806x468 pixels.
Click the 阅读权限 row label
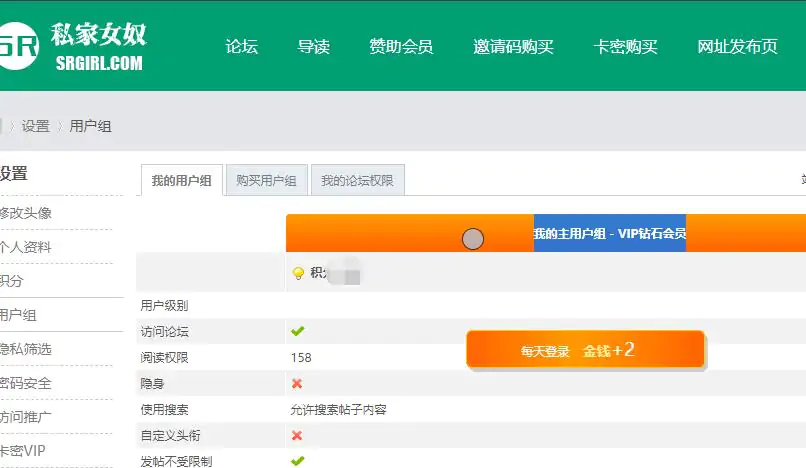164,357
